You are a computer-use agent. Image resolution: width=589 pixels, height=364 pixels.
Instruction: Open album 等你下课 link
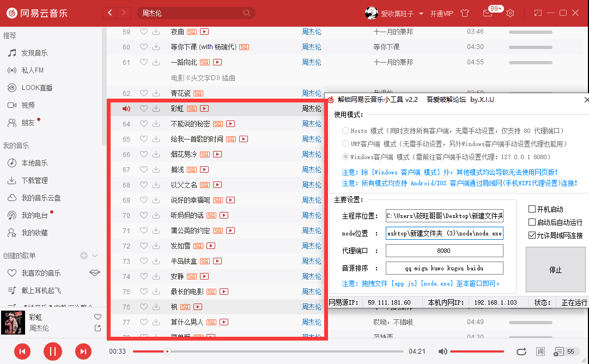click(386, 47)
